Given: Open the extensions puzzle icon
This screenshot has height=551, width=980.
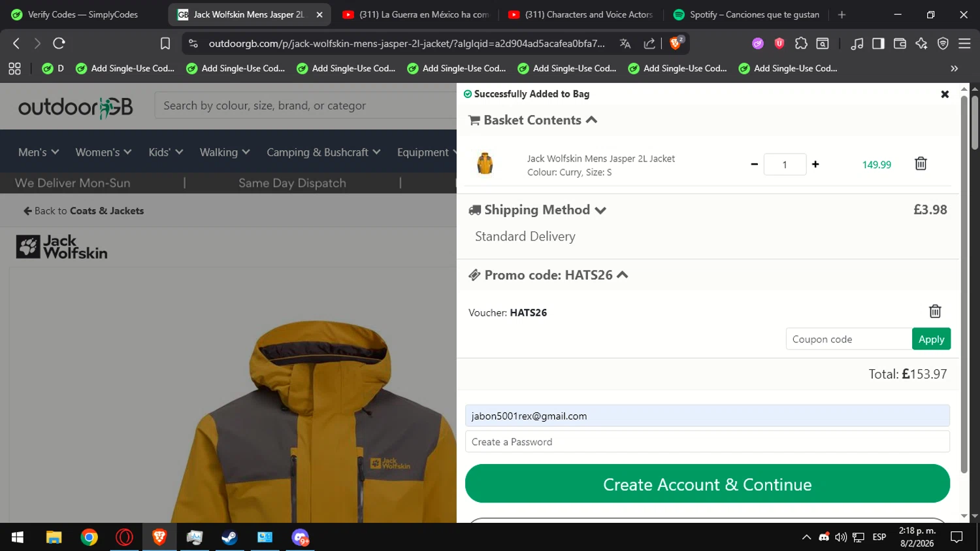Looking at the screenshot, I should point(801,43).
